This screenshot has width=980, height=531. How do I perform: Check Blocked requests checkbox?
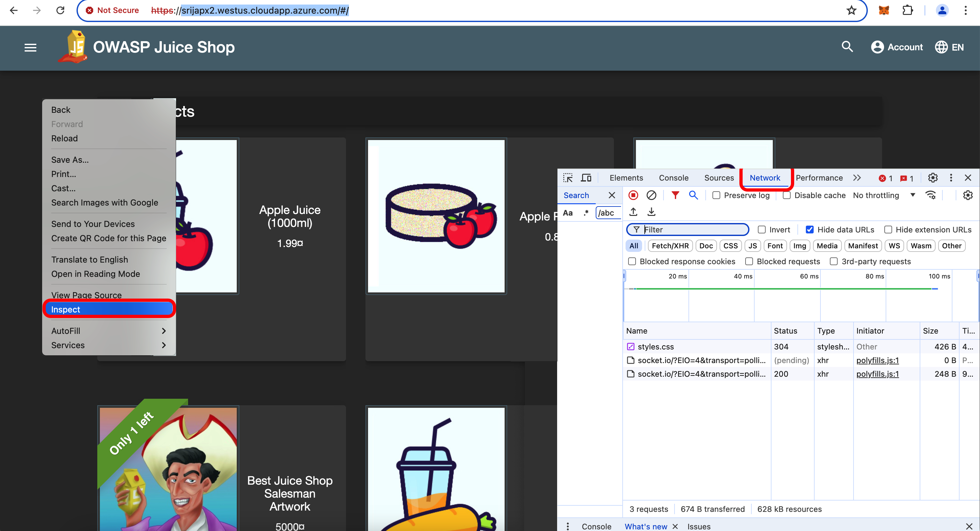(x=749, y=261)
